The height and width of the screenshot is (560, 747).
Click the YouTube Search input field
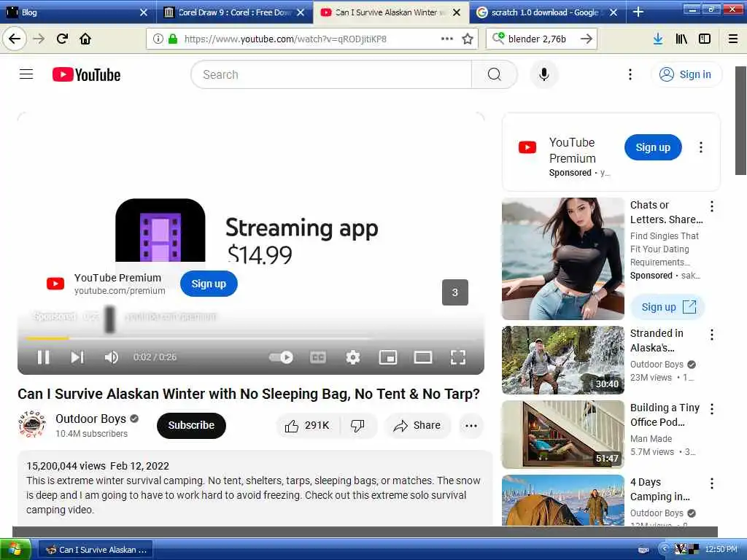[x=331, y=74]
